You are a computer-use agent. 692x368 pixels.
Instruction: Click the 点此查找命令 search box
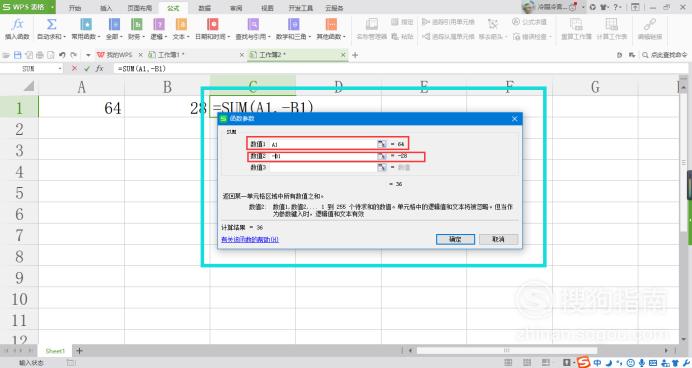[x=664, y=55]
